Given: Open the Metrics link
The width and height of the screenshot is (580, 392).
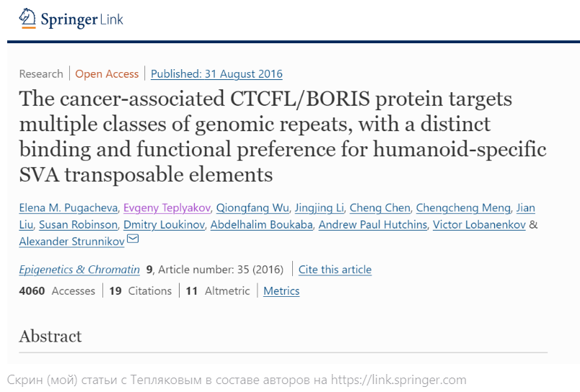Looking at the screenshot, I should click(x=281, y=291).
